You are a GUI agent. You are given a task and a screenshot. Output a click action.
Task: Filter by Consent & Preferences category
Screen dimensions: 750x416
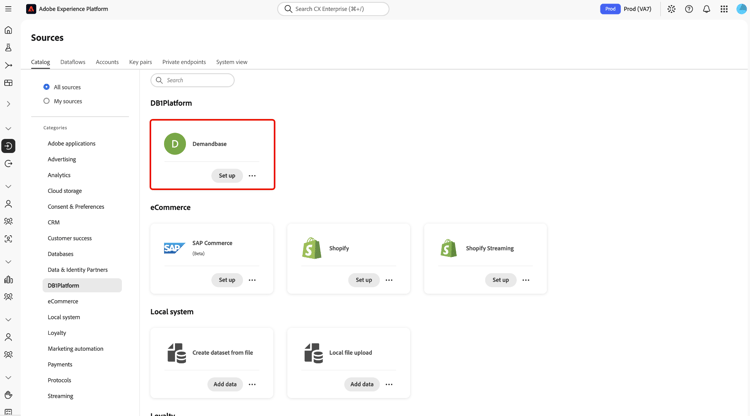click(x=76, y=207)
